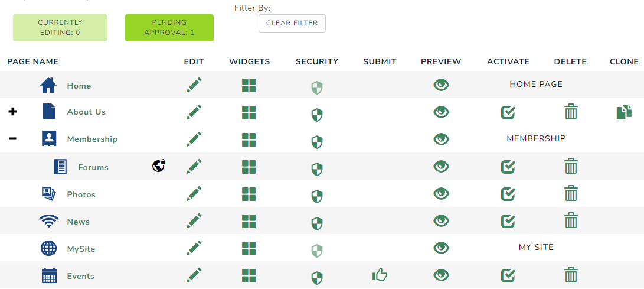Preview the News page with eye icon
This screenshot has width=644, height=289.
tap(441, 221)
